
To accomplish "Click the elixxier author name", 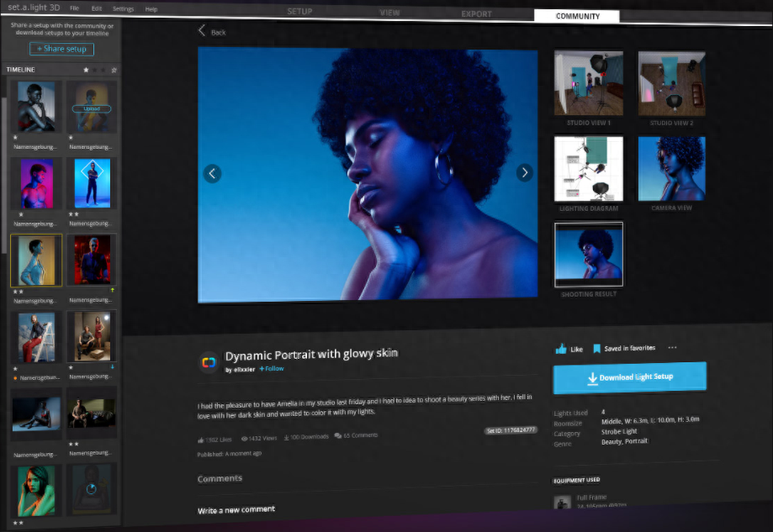I will pyautogui.click(x=244, y=370).
